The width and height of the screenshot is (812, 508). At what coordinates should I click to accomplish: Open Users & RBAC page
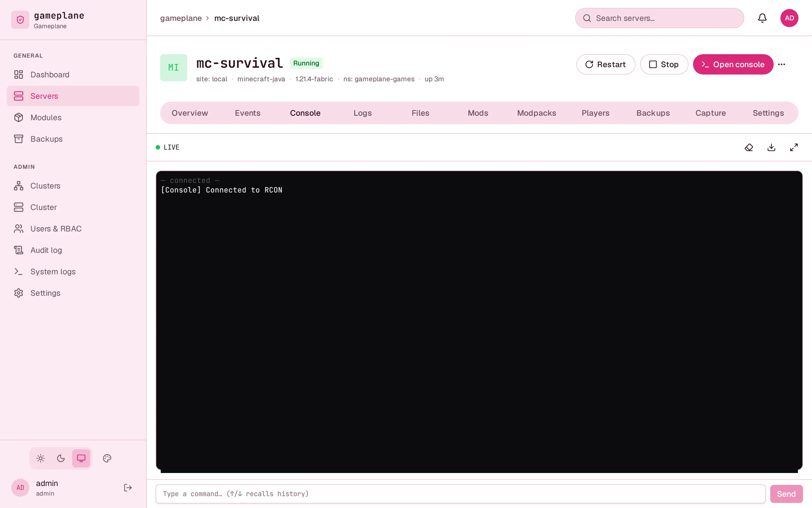point(73,229)
